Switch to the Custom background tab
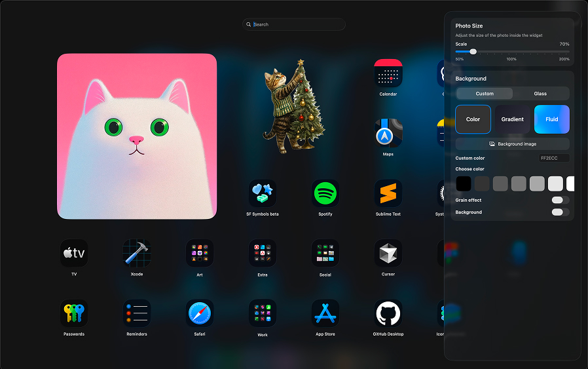Screen dimensions: 588x369 (485, 94)
